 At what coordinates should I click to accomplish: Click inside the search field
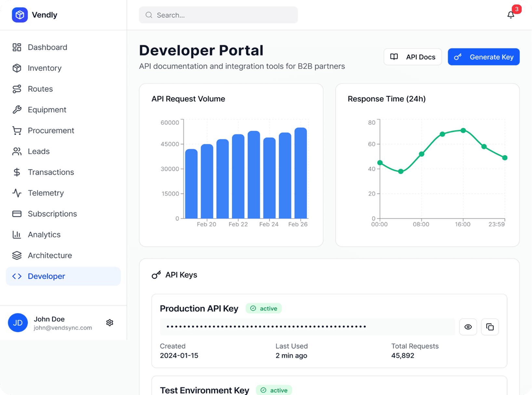click(218, 15)
